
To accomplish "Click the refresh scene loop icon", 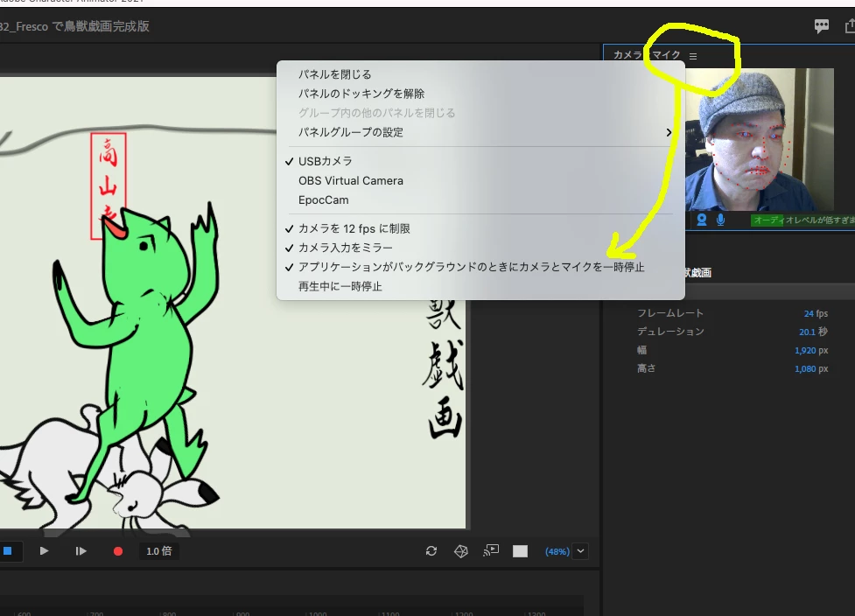I will coord(431,551).
